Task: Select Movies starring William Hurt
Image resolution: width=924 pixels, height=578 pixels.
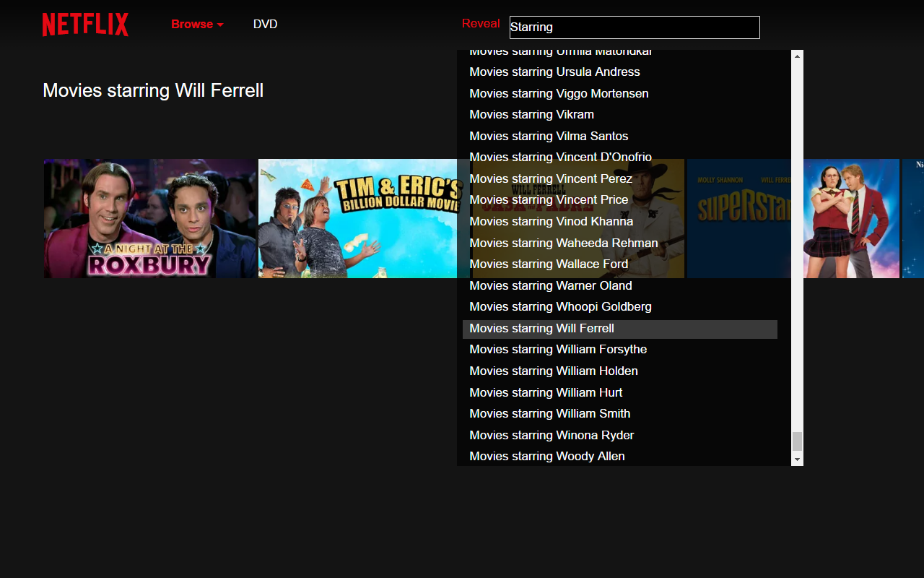Action: tap(620, 392)
